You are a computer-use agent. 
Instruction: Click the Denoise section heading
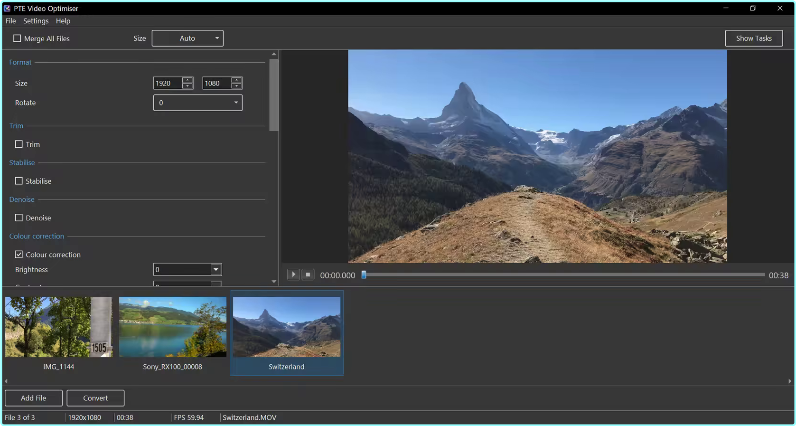click(22, 200)
